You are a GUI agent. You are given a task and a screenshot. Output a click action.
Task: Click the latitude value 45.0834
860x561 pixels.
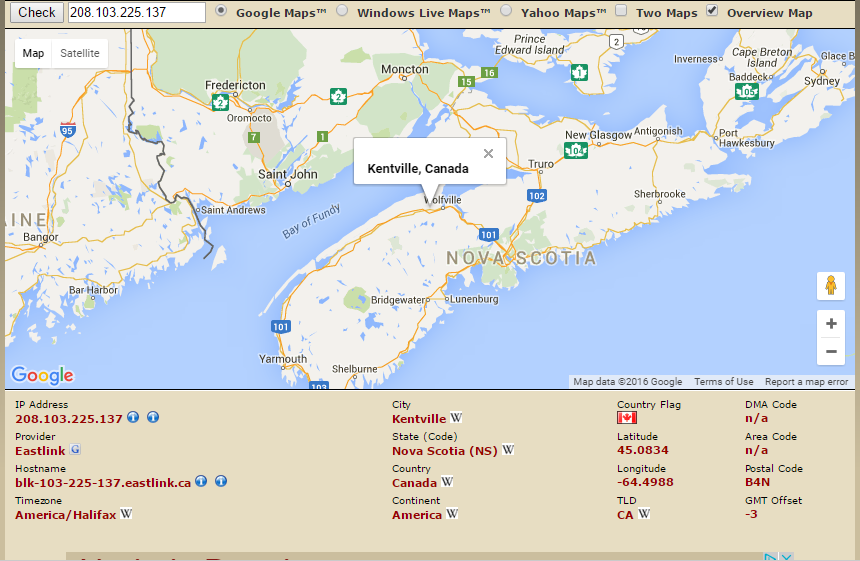click(643, 450)
